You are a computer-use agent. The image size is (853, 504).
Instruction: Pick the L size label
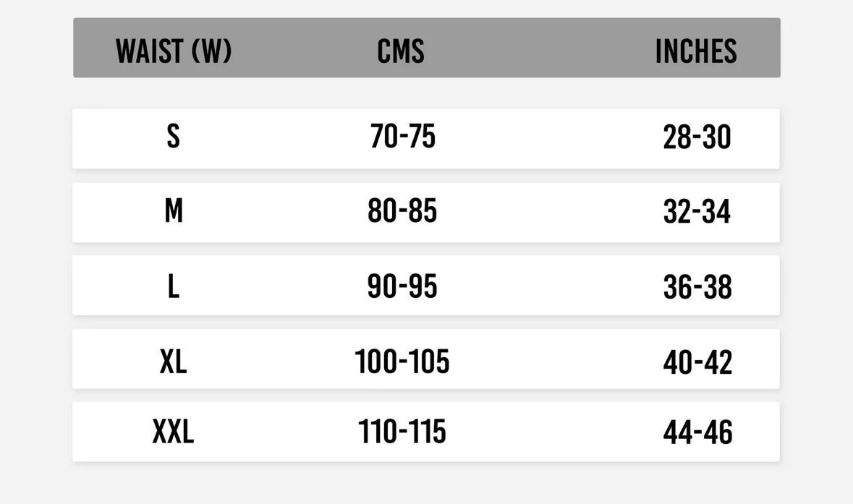click(173, 286)
